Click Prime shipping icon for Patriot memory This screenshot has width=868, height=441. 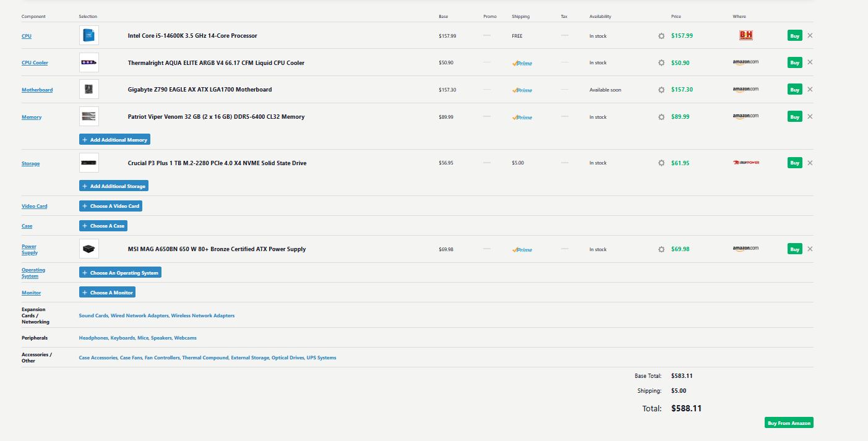click(522, 118)
